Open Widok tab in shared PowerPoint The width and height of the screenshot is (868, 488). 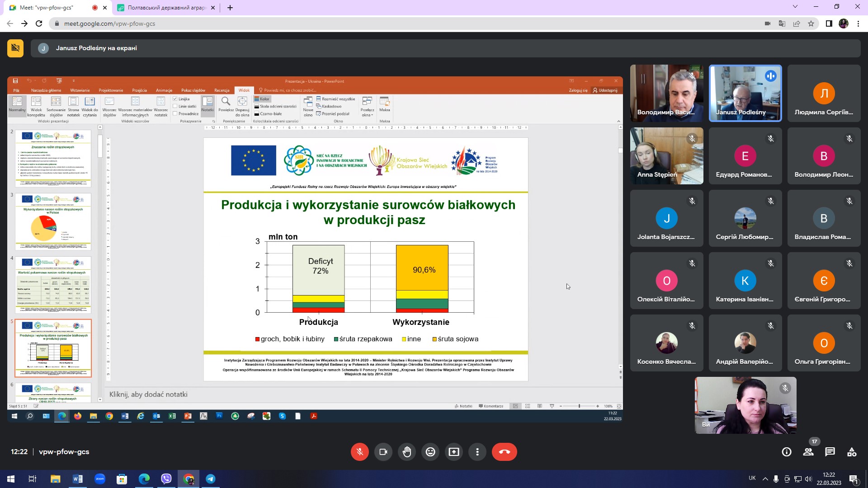pos(244,90)
